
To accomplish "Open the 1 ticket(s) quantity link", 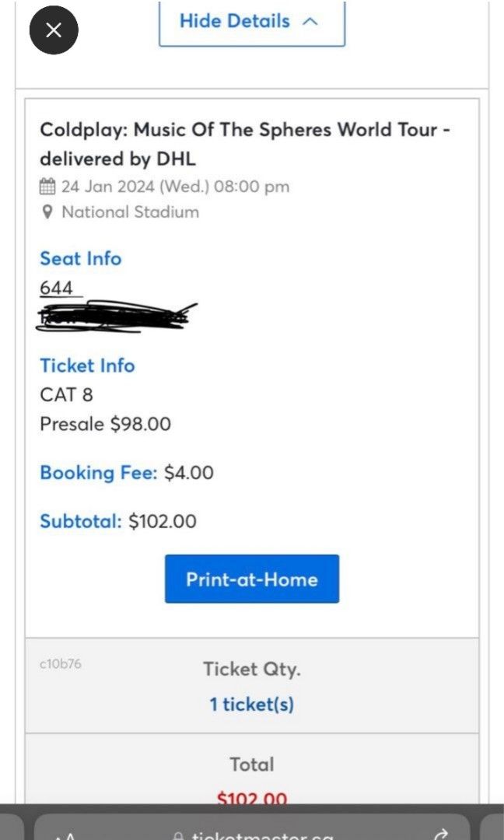I will 251,703.
